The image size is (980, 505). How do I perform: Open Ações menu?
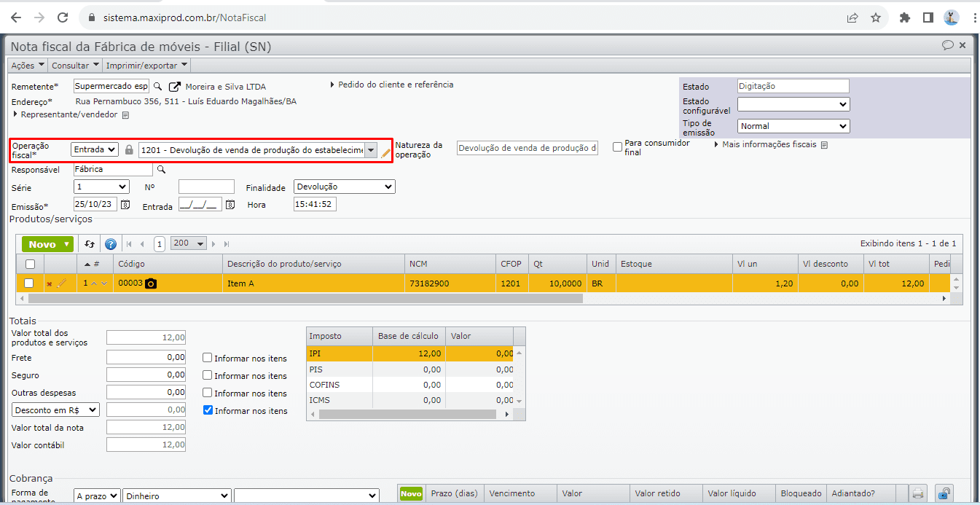(28, 65)
